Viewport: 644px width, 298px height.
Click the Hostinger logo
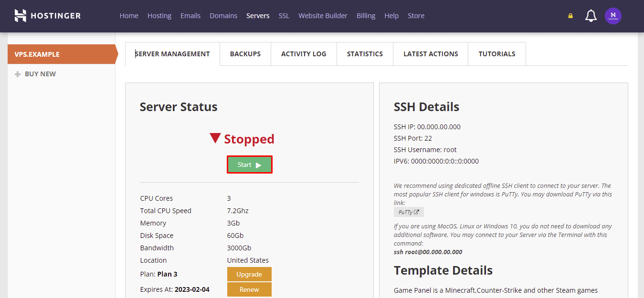47,15
